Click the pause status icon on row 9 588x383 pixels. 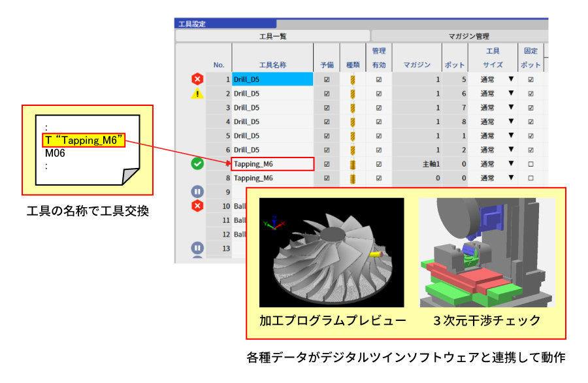coord(197,192)
